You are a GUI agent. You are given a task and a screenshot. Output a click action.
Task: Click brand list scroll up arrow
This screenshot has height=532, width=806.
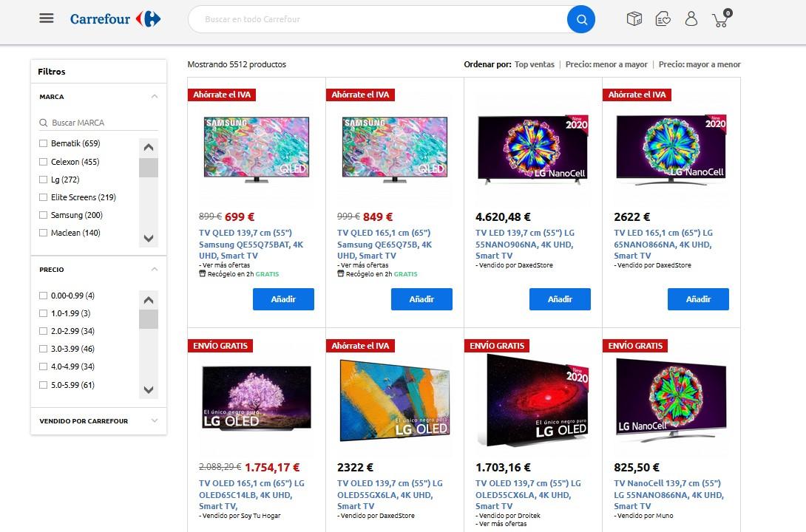coord(149,147)
